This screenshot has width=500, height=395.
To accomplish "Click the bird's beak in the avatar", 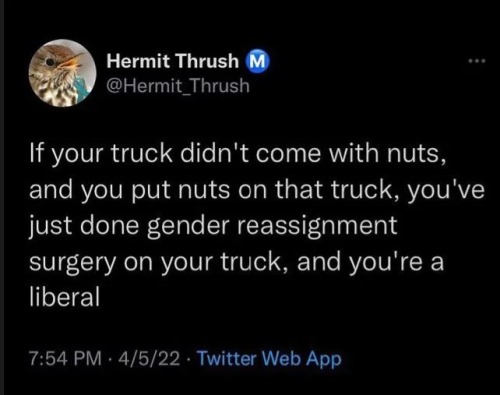I will pyautogui.click(x=72, y=61).
